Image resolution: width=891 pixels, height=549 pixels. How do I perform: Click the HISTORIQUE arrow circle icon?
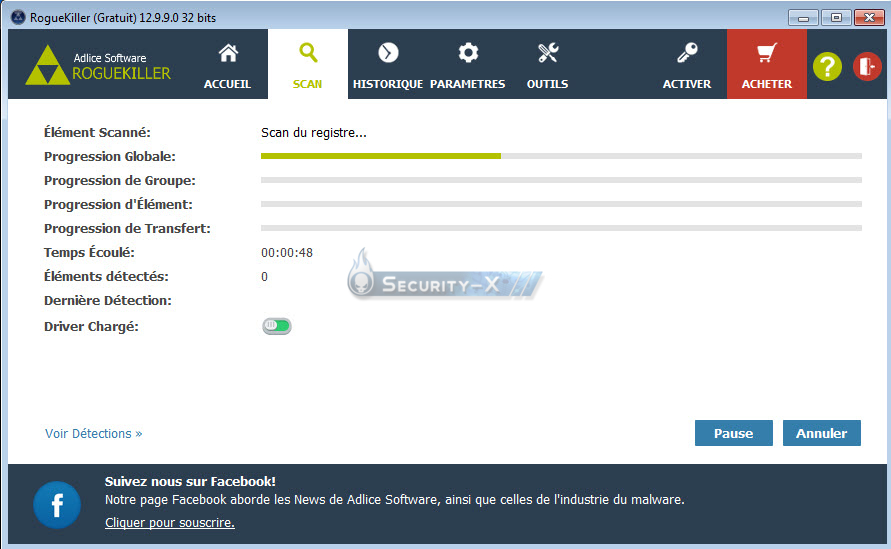pyautogui.click(x=388, y=53)
